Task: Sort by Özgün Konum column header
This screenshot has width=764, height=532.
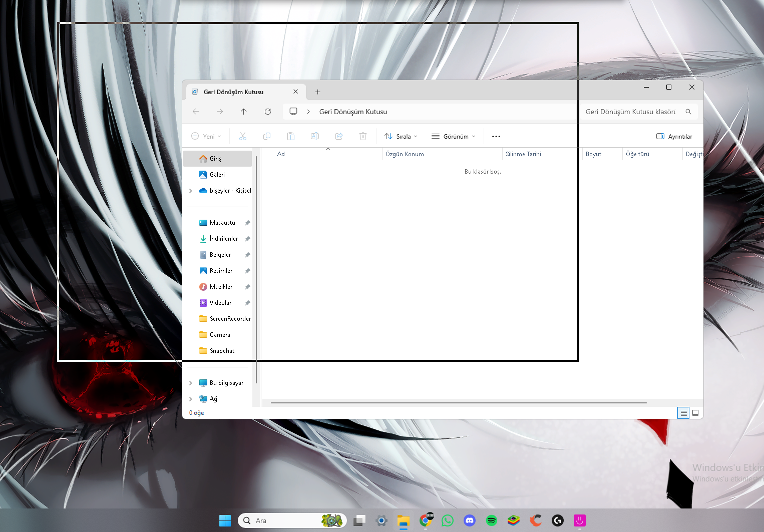Action: [x=405, y=154]
